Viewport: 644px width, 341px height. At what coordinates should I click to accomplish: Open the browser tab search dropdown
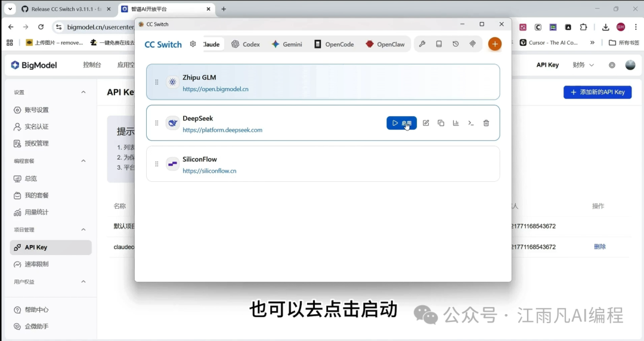click(10, 9)
